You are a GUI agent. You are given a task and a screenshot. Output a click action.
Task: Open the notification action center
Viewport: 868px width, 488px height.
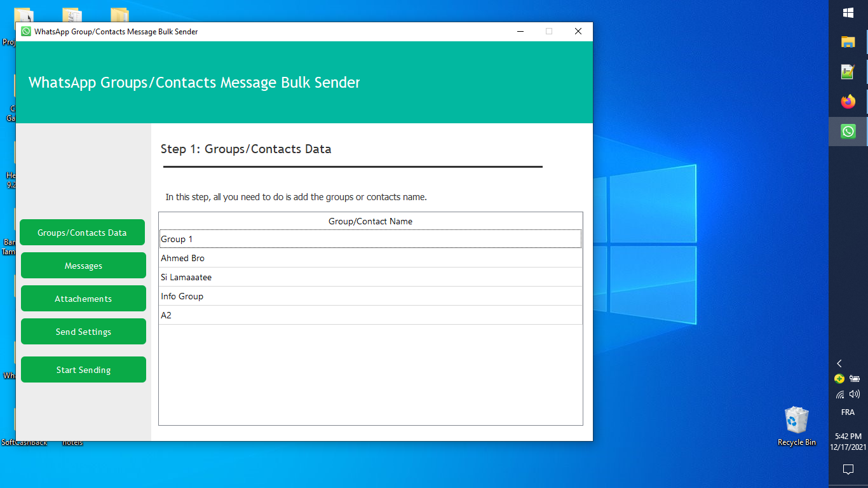[848, 470]
